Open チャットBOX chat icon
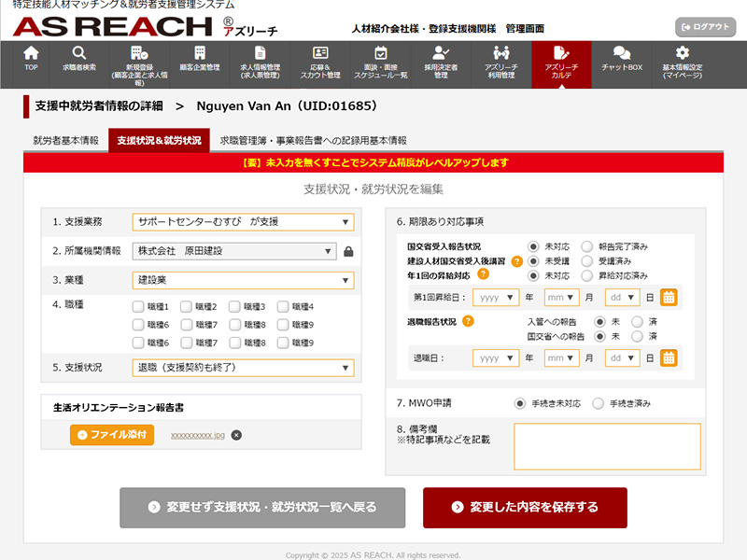 point(622,53)
